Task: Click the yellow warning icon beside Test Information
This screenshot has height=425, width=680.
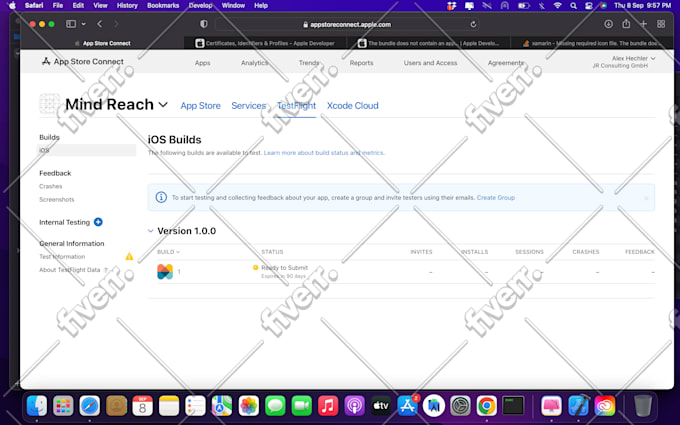Action: [129, 256]
